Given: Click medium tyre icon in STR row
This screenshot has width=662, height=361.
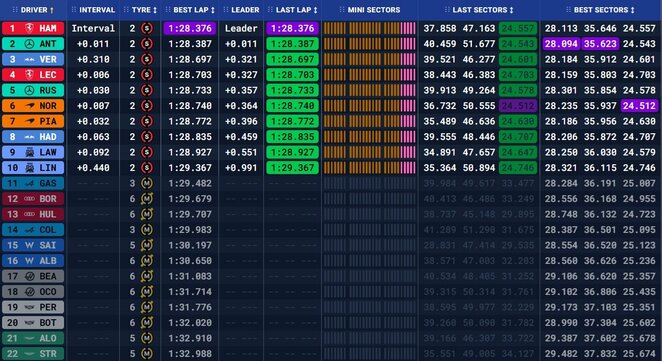Looking at the screenshot, I should click(147, 353).
